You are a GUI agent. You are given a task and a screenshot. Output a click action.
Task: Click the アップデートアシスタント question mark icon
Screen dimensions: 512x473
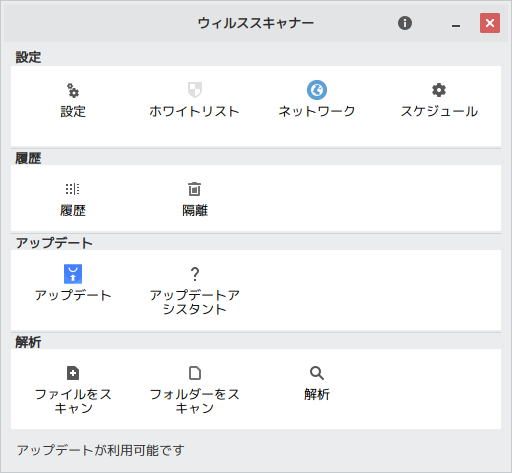tap(195, 274)
